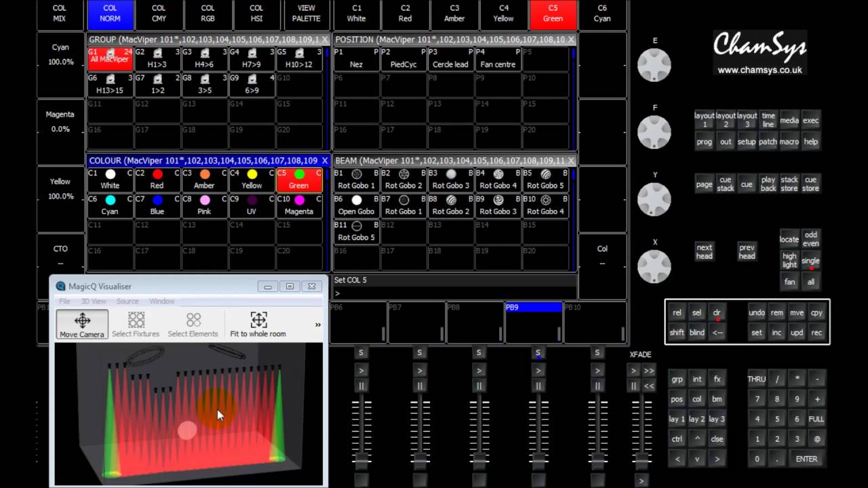
Task: Click the X encoder knob
Action: pyautogui.click(x=654, y=266)
